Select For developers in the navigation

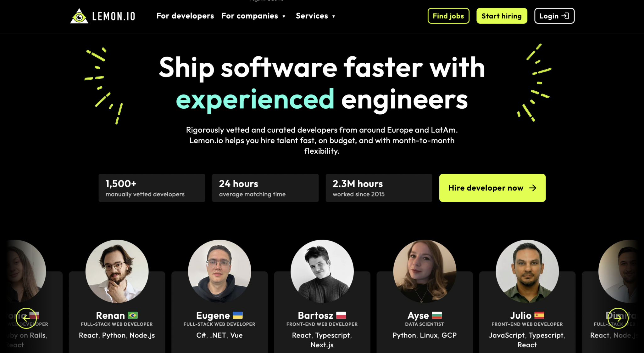coord(185,16)
